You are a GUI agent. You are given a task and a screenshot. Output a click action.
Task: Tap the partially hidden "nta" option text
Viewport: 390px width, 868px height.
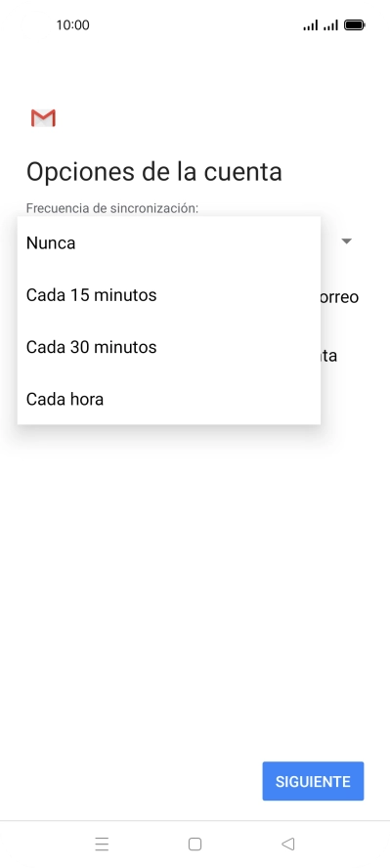329,356
